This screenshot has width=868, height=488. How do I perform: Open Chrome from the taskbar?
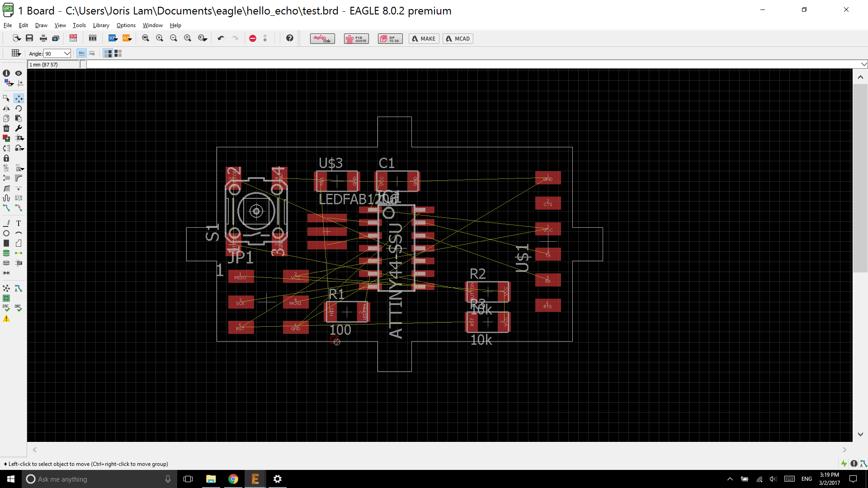233,479
